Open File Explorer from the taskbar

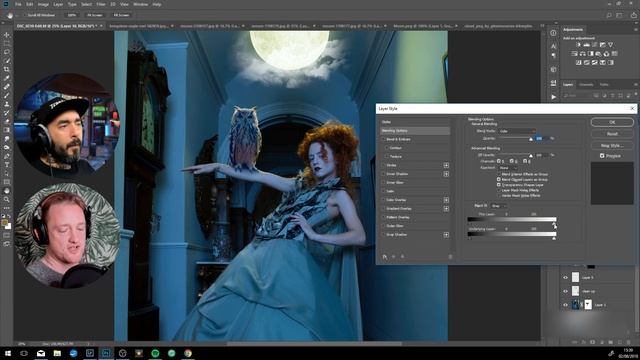(57, 353)
